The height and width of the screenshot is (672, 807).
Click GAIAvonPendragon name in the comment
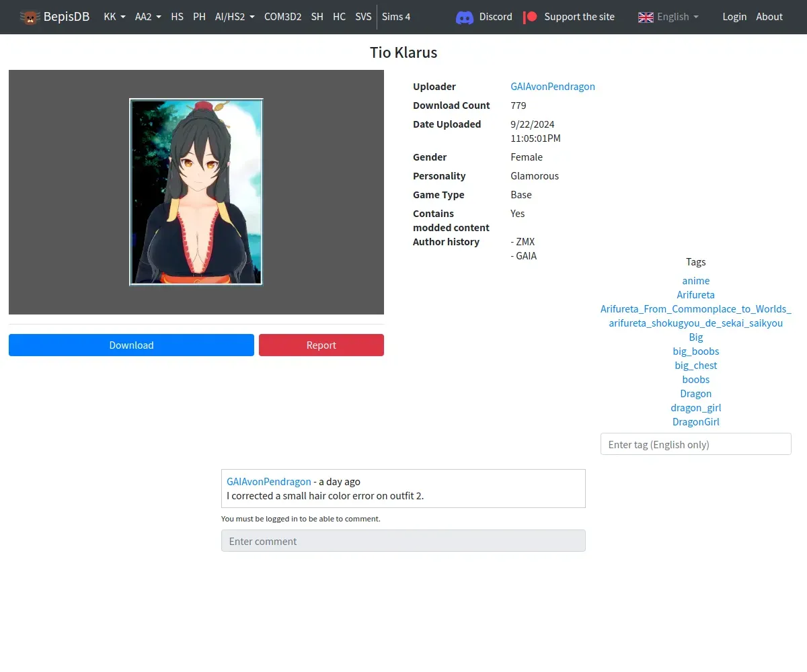[269, 481]
